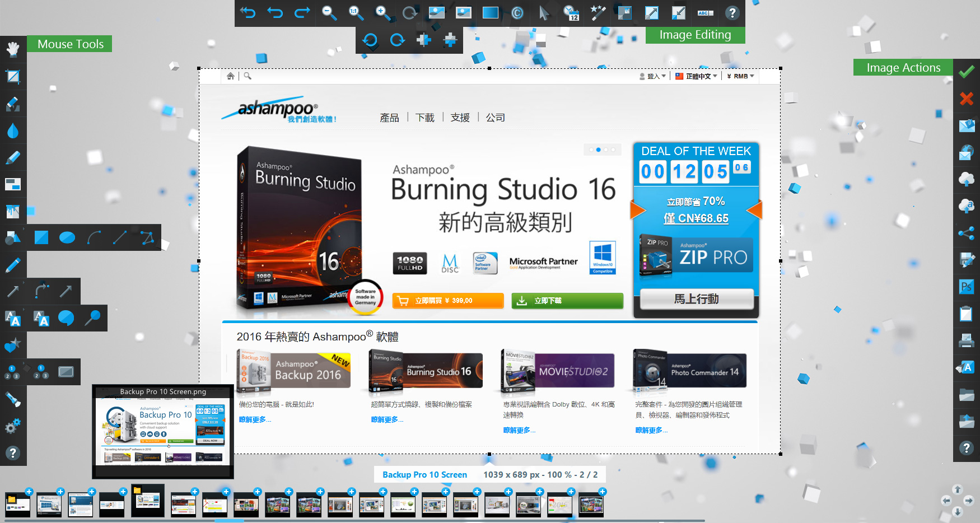This screenshot has width=980, height=523.
Task: Click the redo arrow
Action: coord(302,13)
